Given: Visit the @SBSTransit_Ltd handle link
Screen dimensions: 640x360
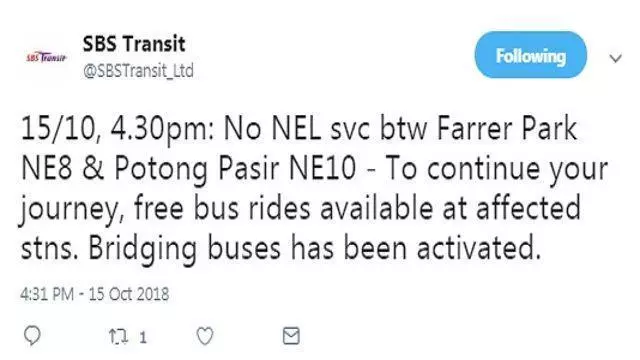Looking at the screenshot, I should point(138,71).
